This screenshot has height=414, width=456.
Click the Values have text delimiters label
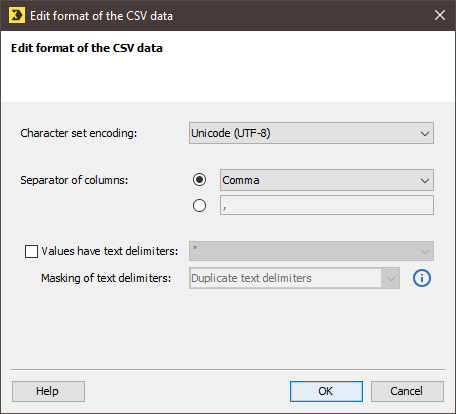tap(110, 251)
